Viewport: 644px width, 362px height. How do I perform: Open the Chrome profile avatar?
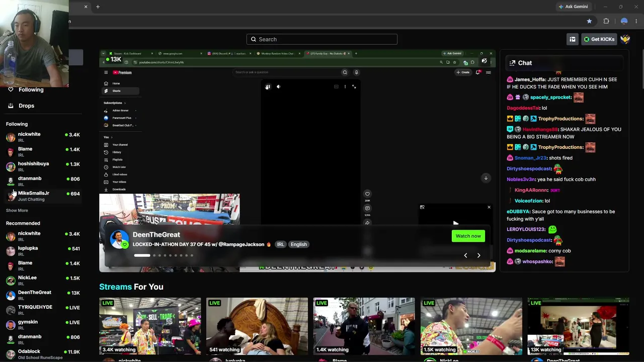[x=624, y=21]
